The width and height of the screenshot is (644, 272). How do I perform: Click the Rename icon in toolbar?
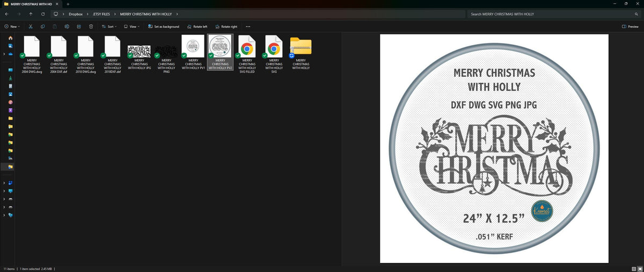coord(67,26)
